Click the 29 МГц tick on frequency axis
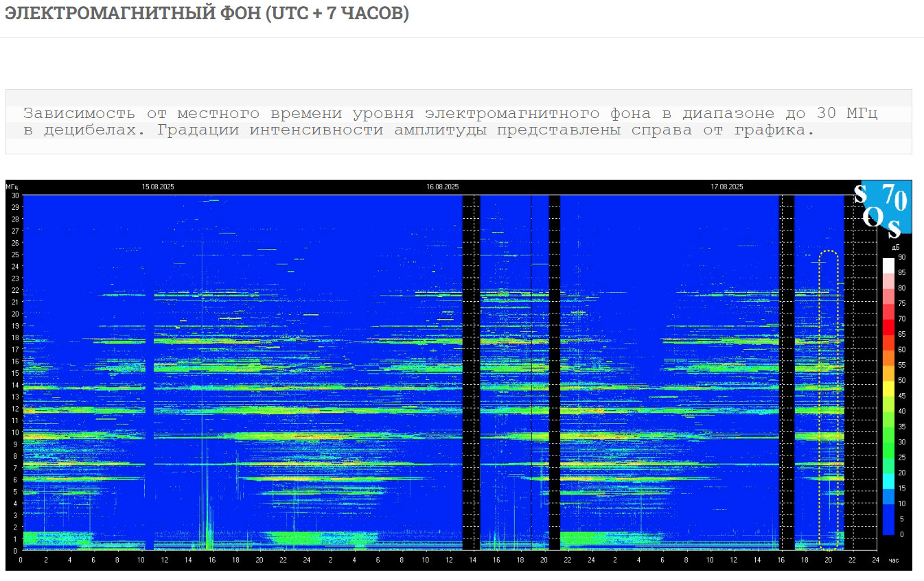The width and height of the screenshot is (924, 581). click(x=14, y=207)
